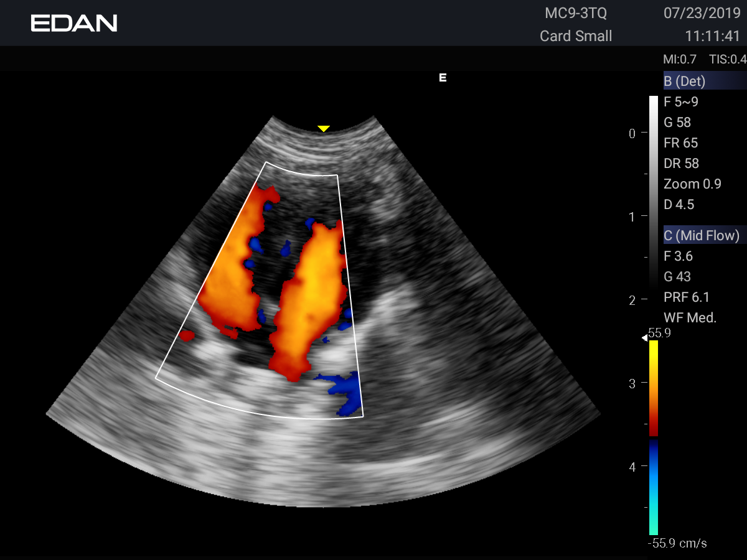Click the MC9-3TQ probe label
Viewport: 747px width, 560px height.
click(576, 13)
